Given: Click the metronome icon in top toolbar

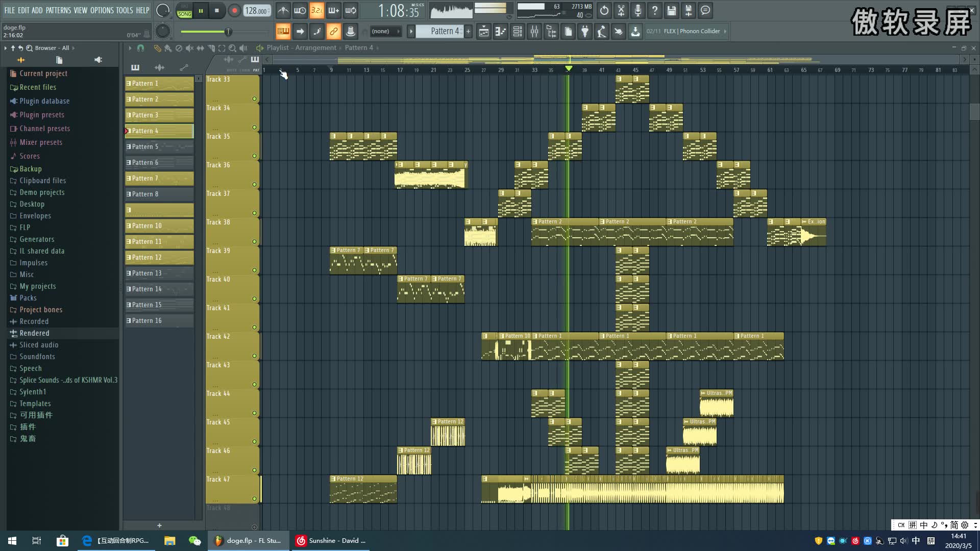Looking at the screenshot, I should [283, 10].
